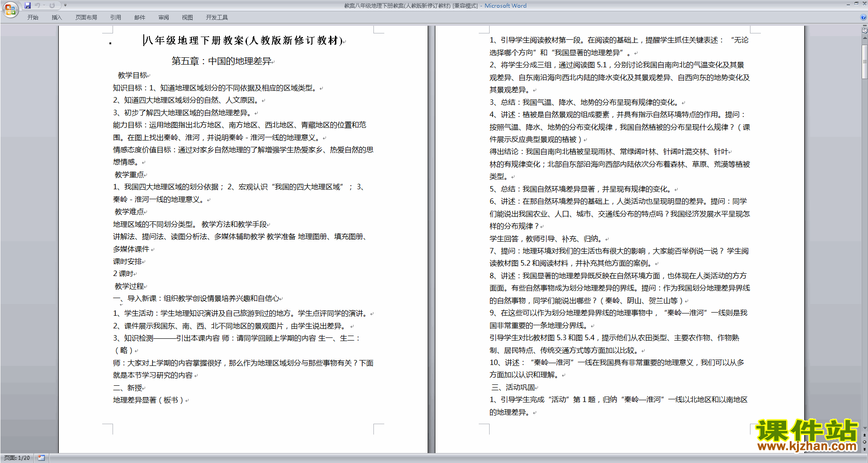This screenshot has height=463, width=868.
Task: Save the document with the floppy icon
Action: click(28, 5)
